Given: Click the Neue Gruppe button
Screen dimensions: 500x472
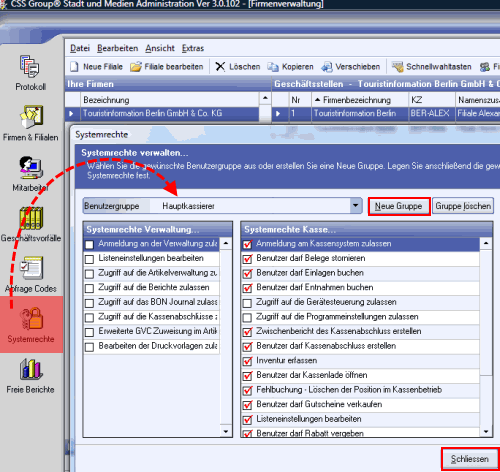Looking at the screenshot, I should coord(399,206).
